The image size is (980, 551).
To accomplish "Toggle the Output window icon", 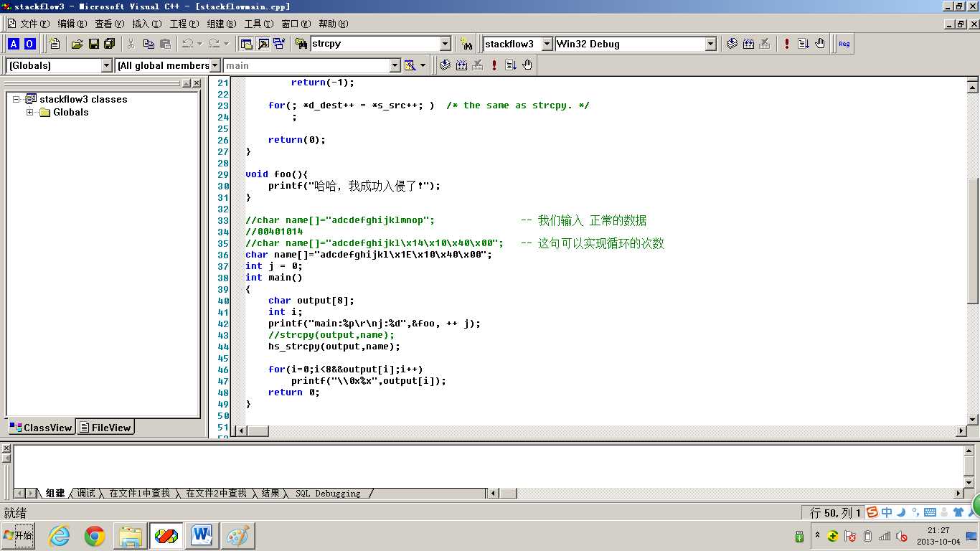I will click(x=263, y=44).
